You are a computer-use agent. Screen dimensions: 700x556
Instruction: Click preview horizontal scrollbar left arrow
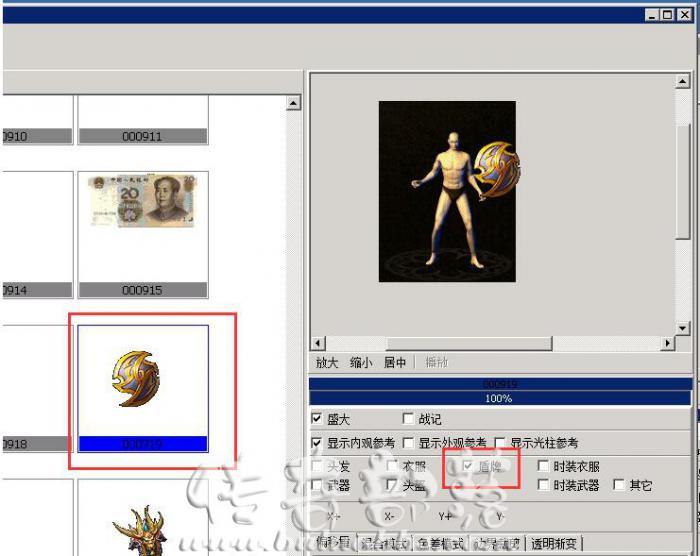click(x=319, y=343)
